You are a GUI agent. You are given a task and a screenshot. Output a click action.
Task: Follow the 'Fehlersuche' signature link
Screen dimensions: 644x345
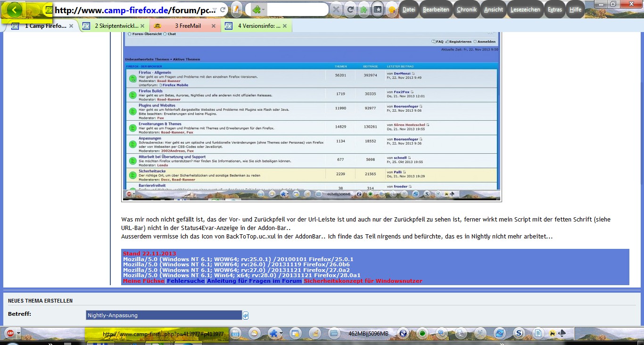pyautogui.click(x=186, y=281)
